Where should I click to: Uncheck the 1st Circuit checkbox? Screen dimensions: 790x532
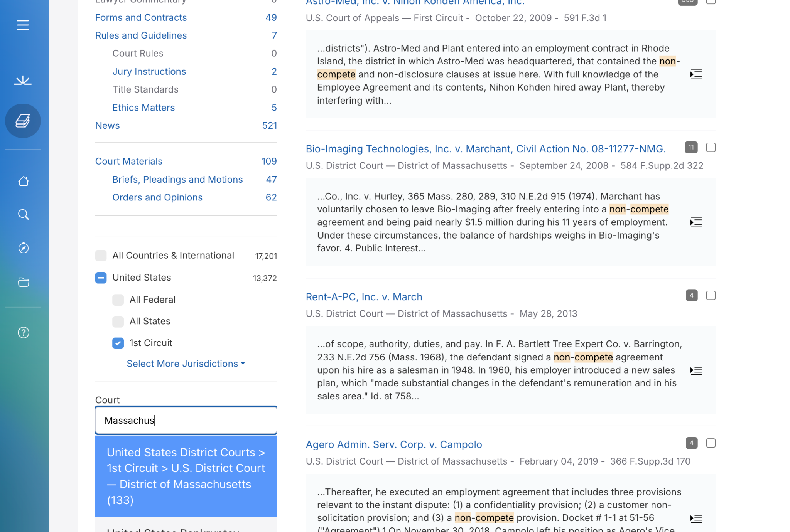click(118, 343)
